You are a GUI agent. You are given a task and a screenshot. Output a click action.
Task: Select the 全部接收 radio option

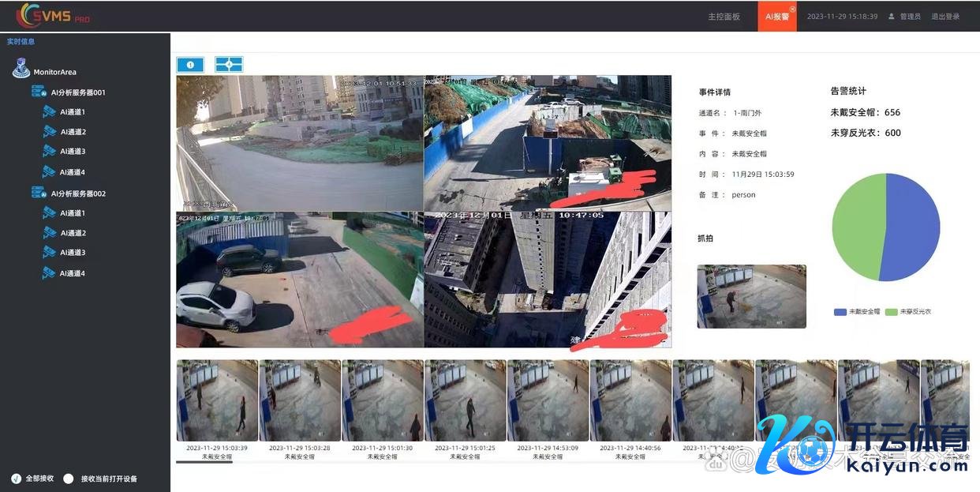click(16, 479)
